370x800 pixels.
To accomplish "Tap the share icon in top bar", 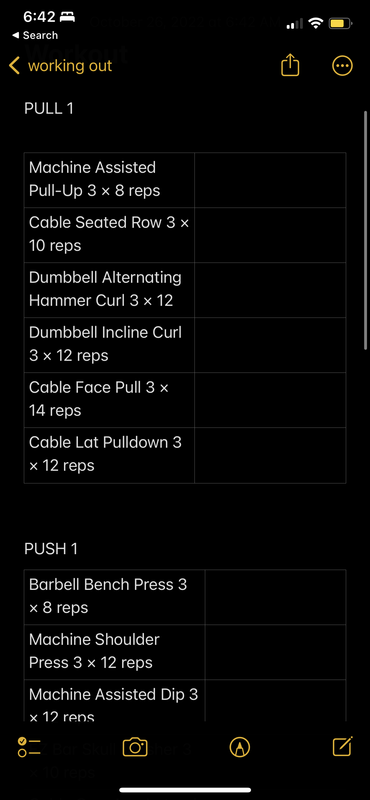I will 290,66.
